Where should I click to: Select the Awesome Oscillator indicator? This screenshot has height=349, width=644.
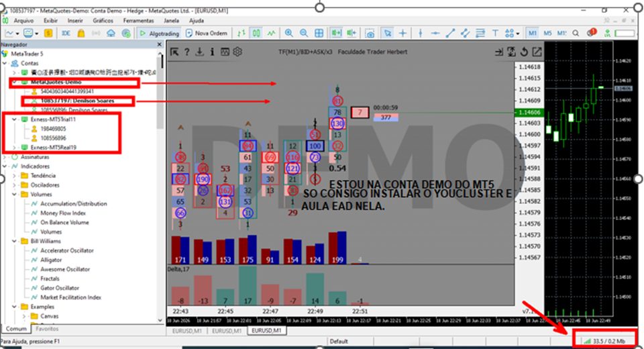[x=65, y=269]
